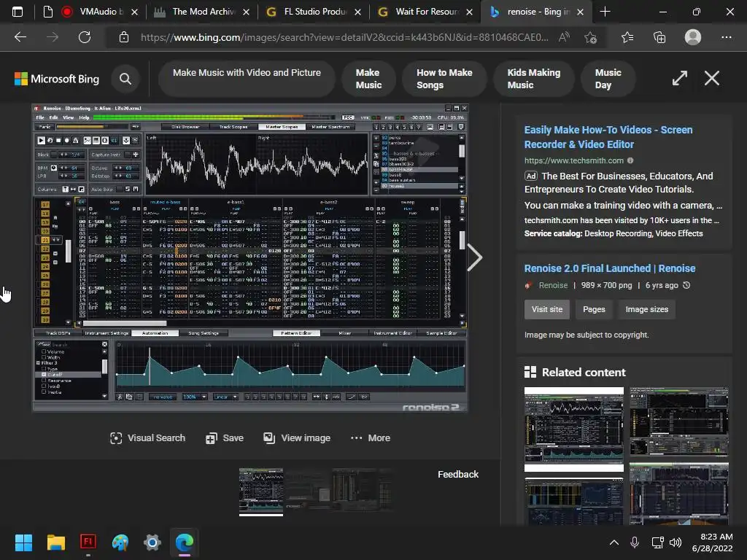Switch to The Mod Archive tab
This screenshot has height=560, width=747.
pyautogui.click(x=201, y=12)
